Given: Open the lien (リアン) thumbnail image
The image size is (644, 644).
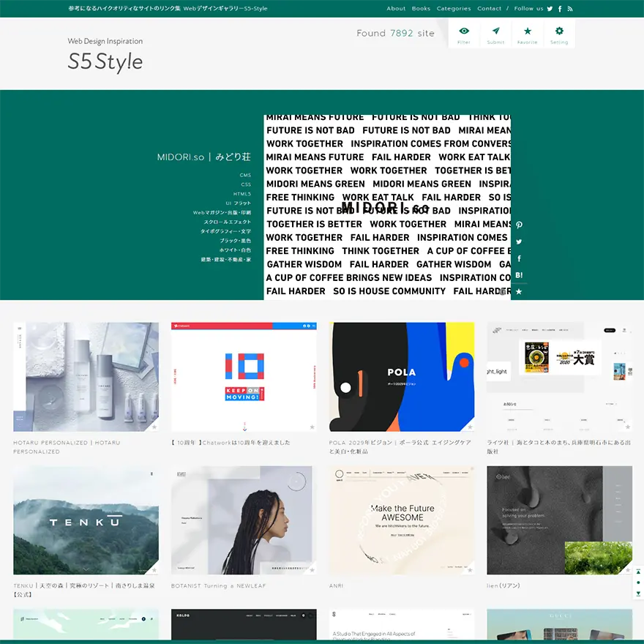Looking at the screenshot, I should (559, 520).
